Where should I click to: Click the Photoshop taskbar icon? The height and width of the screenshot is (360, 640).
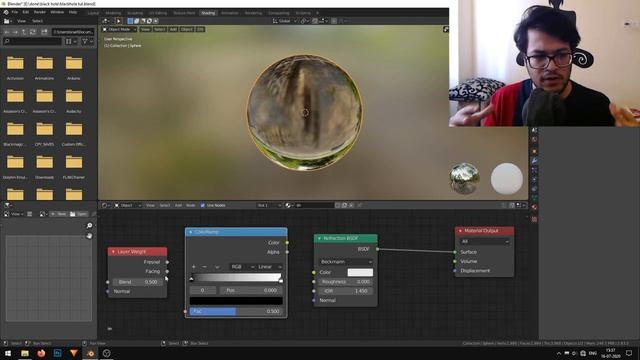[57, 353]
